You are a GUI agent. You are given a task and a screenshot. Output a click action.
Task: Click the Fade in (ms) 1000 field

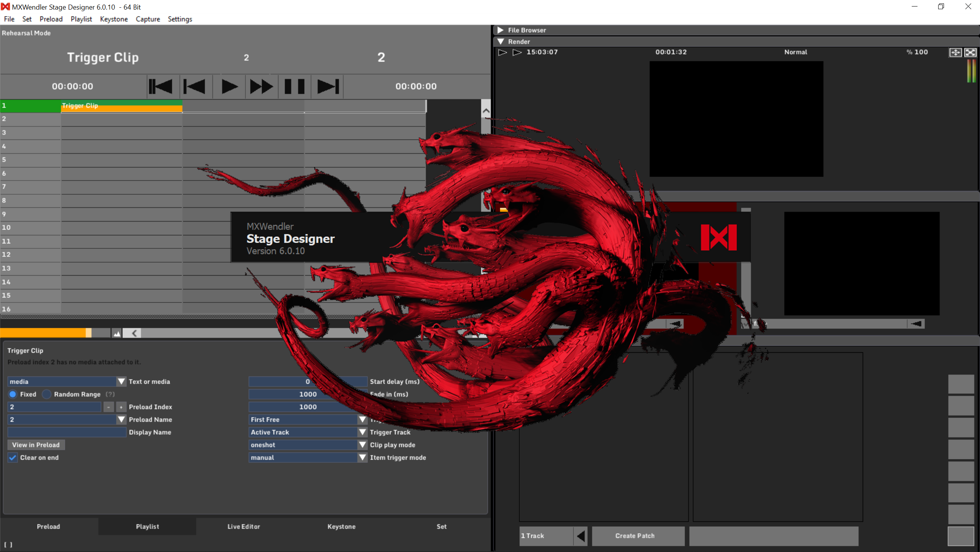pos(308,394)
